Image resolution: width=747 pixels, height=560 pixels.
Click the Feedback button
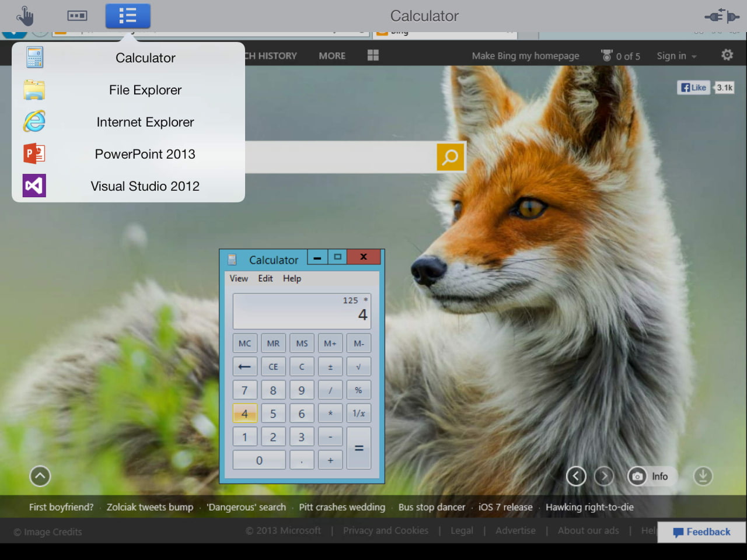point(701,532)
